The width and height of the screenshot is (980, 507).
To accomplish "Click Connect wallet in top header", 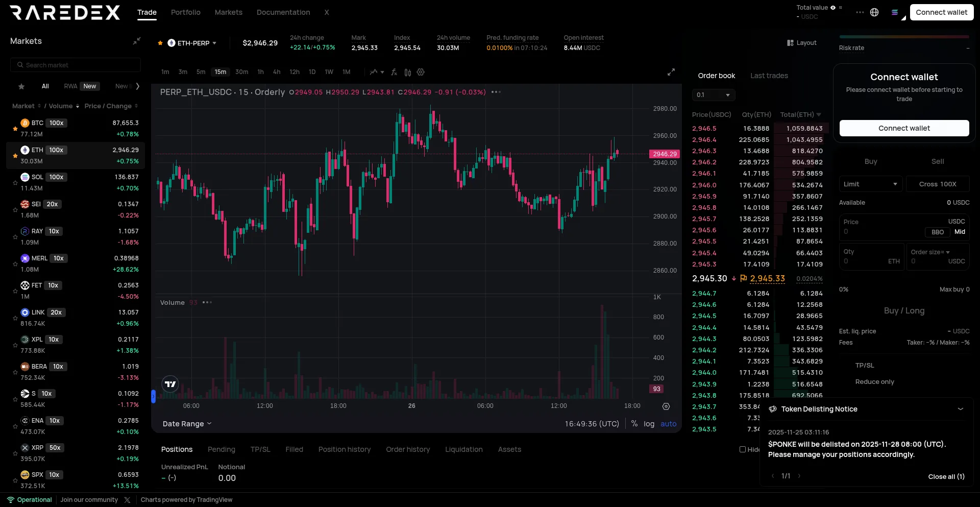I will pos(941,12).
